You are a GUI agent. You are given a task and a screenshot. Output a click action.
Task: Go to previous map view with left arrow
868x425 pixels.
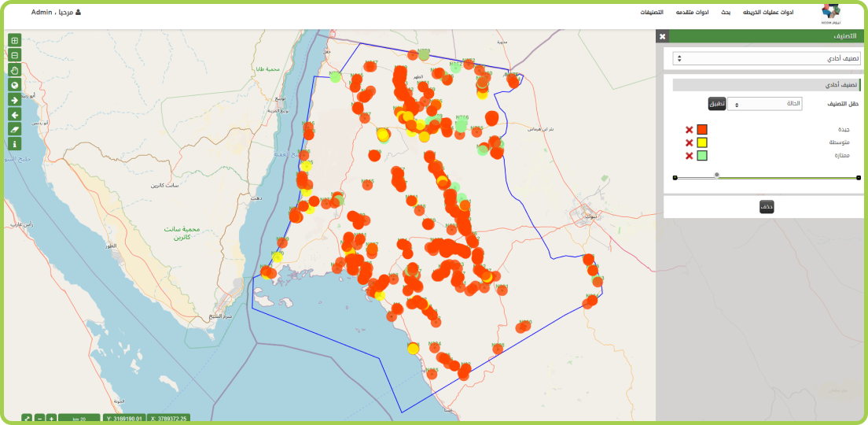14,115
